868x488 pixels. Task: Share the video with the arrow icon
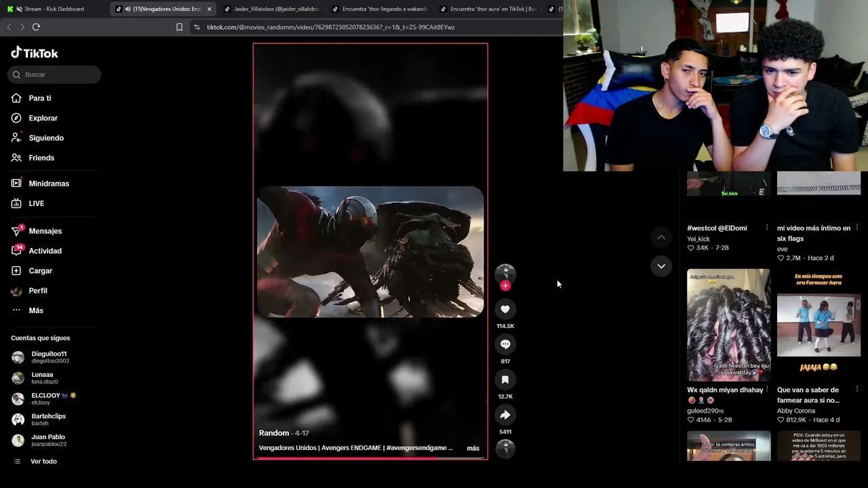[x=505, y=415]
